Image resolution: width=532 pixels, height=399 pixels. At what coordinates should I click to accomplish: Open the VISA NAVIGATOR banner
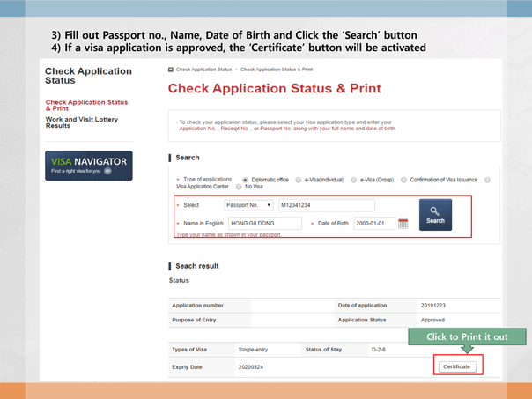click(88, 165)
